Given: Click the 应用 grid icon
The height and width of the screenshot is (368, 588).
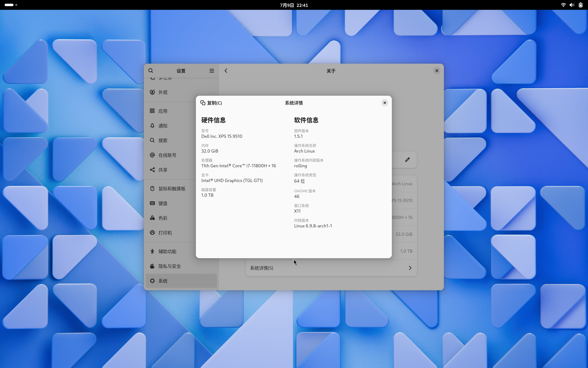Looking at the screenshot, I should click(x=152, y=111).
